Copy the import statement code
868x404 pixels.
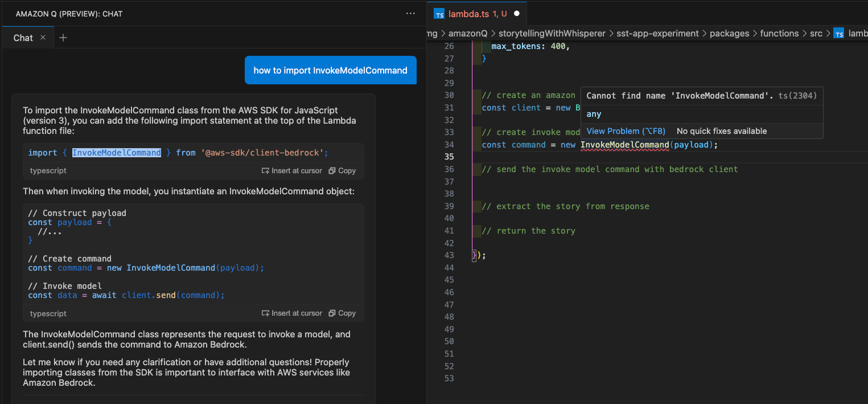tap(342, 170)
